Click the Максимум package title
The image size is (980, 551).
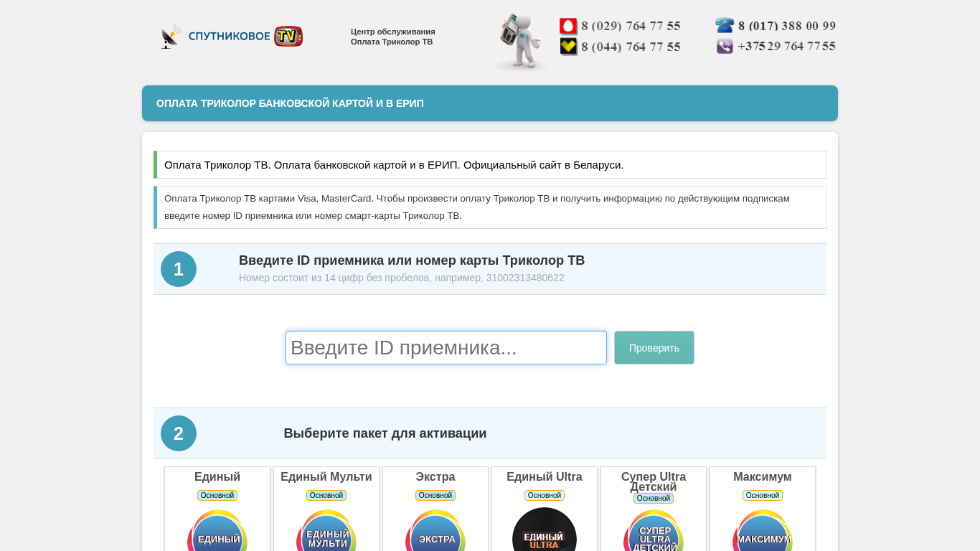coord(763,477)
